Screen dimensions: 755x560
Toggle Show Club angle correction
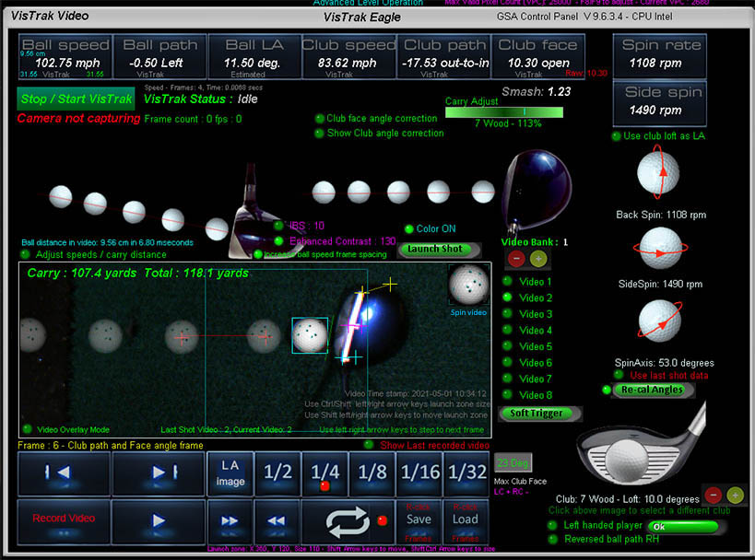tap(319, 134)
